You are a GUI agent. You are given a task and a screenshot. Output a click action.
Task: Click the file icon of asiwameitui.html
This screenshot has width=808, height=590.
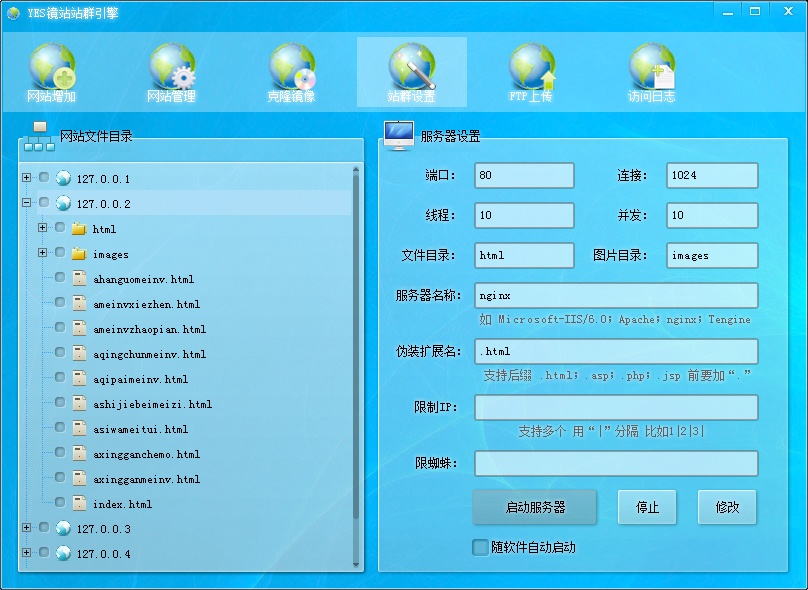coord(79,428)
